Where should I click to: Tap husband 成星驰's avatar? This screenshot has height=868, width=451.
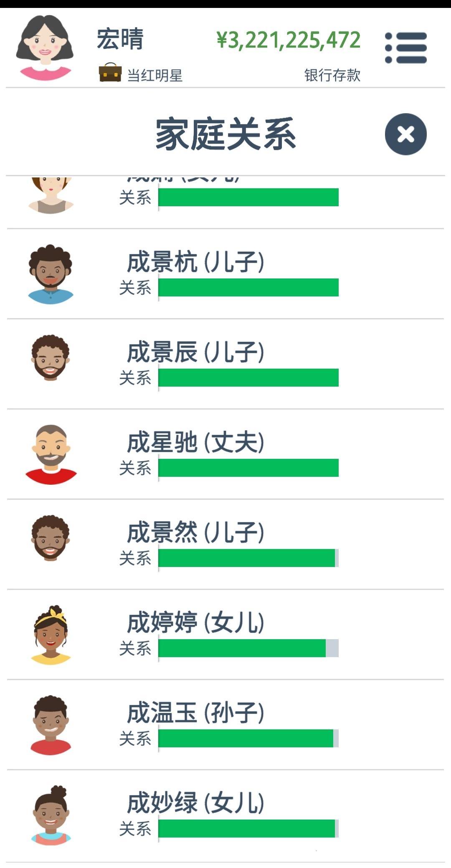51,454
